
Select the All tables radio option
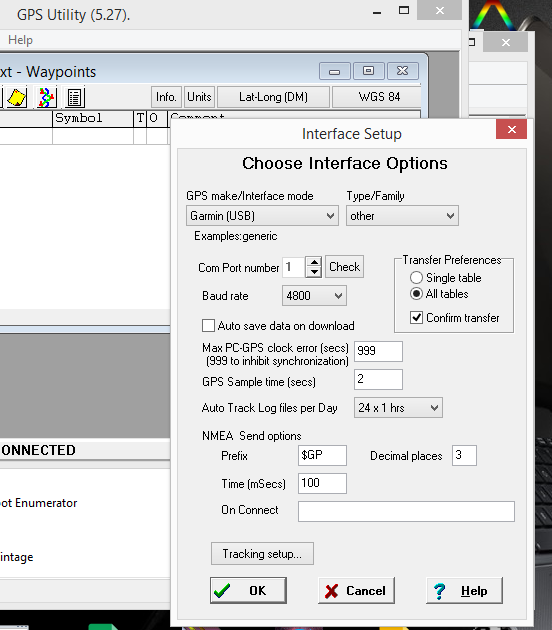(416, 294)
